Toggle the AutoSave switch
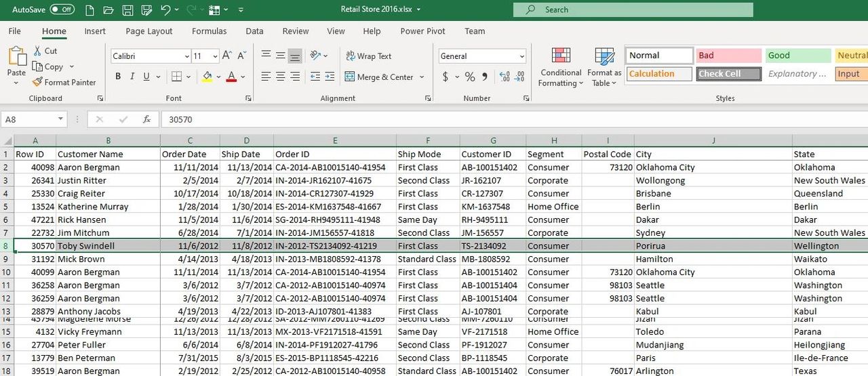This screenshot has height=376, width=868. (x=62, y=9)
